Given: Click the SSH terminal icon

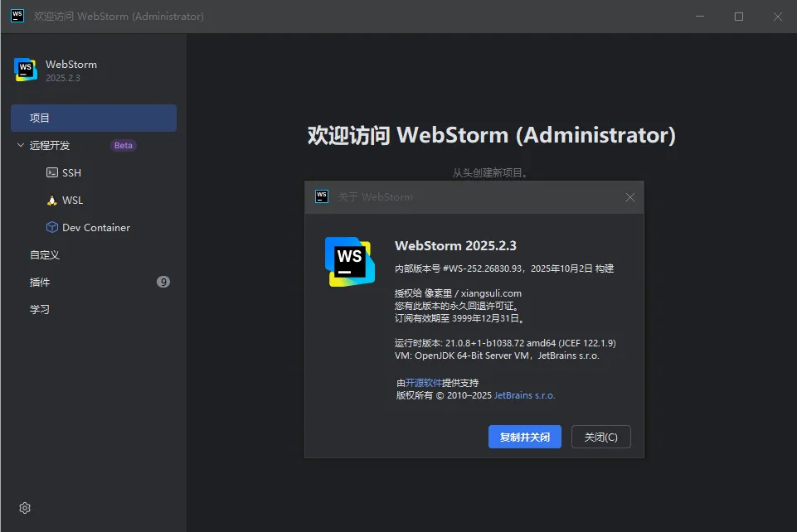Looking at the screenshot, I should 52,173.
